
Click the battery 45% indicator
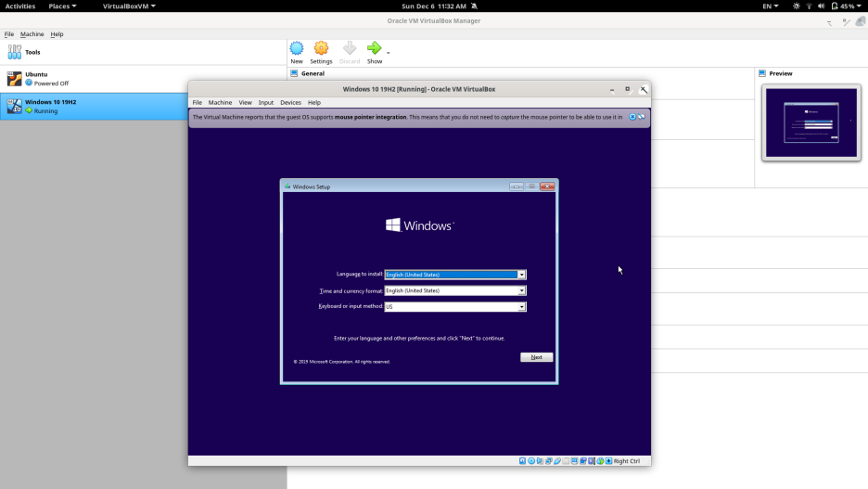[847, 6]
